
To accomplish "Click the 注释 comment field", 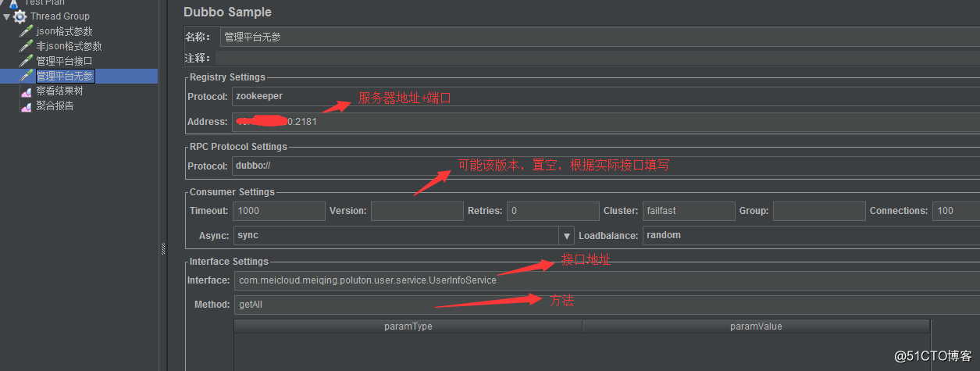I will 598,58.
